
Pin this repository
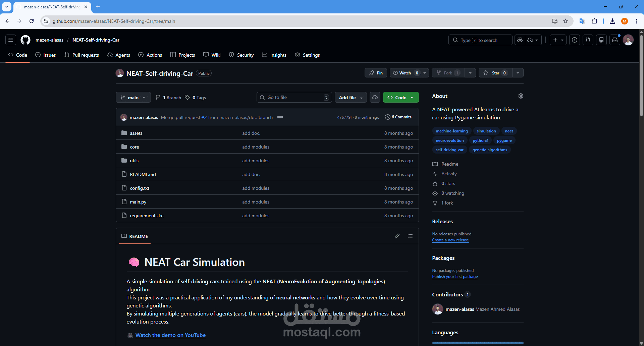click(x=376, y=73)
